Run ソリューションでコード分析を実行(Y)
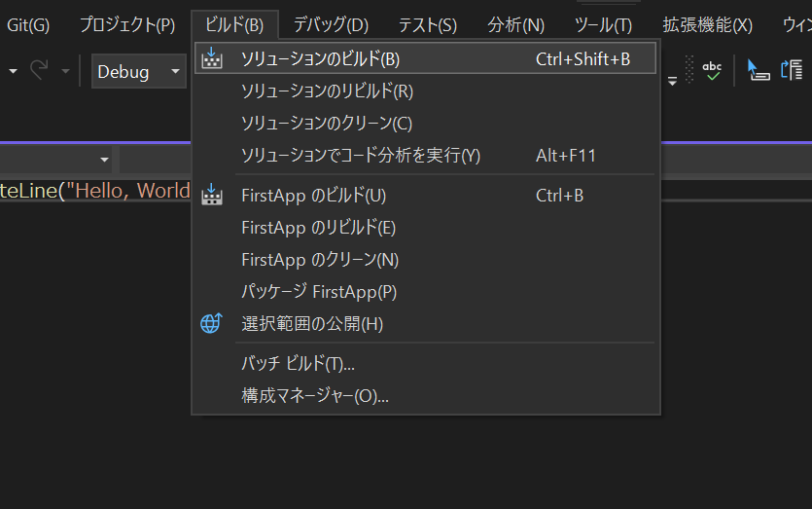Viewport: 812px width, 509px height. point(425,156)
